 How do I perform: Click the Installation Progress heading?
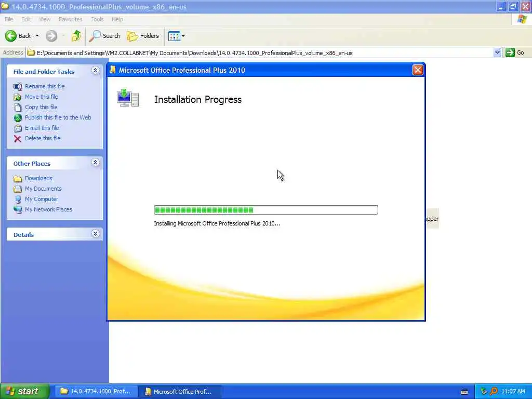coord(198,100)
